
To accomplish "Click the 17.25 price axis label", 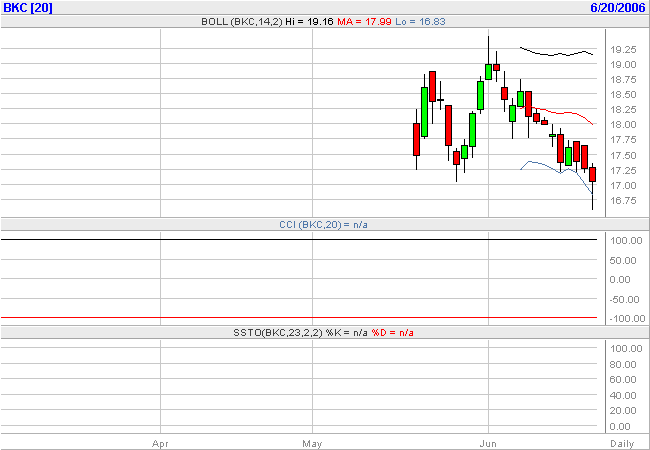I will pos(623,171).
